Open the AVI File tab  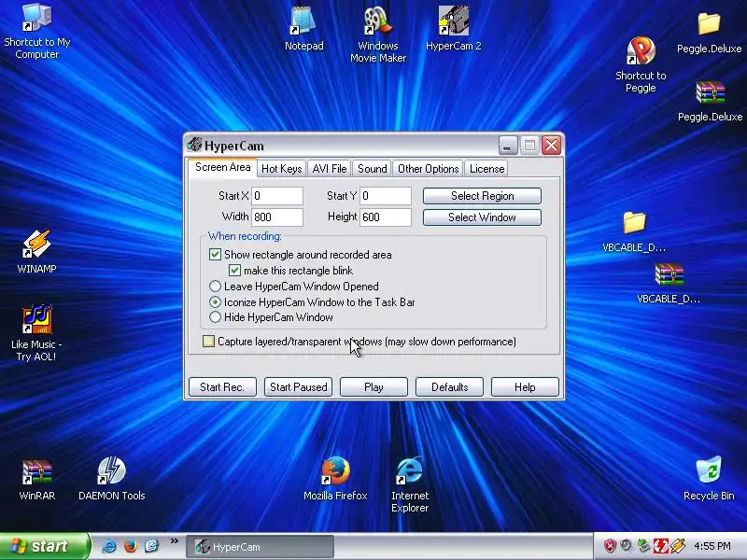[330, 169]
